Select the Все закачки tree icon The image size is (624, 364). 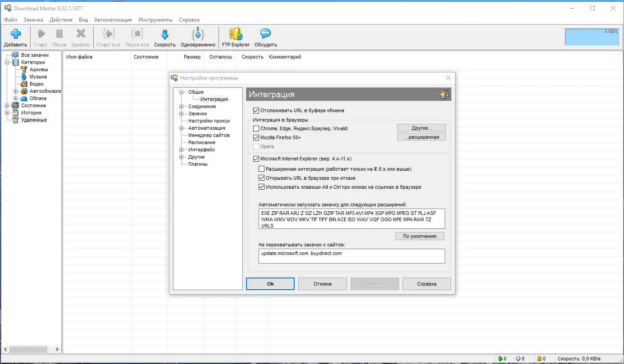point(15,55)
